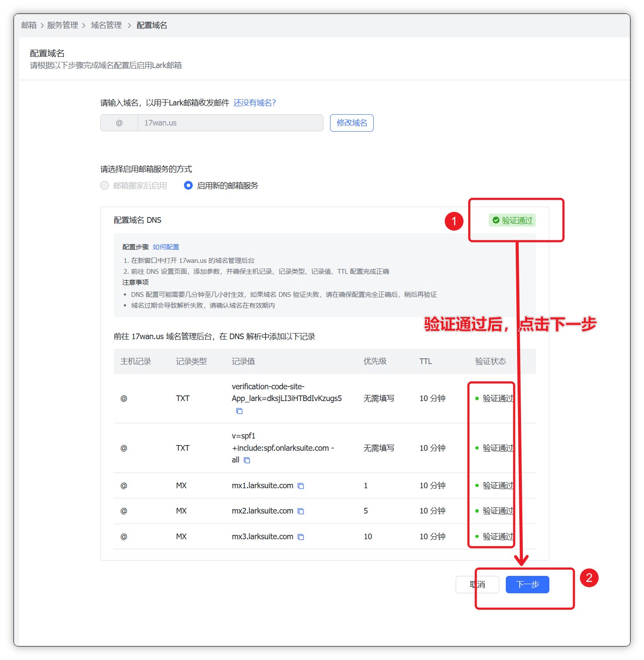The width and height of the screenshot is (644, 660).
Task: Open 邮箱 breadcrumb item
Action: coord(29,25)
